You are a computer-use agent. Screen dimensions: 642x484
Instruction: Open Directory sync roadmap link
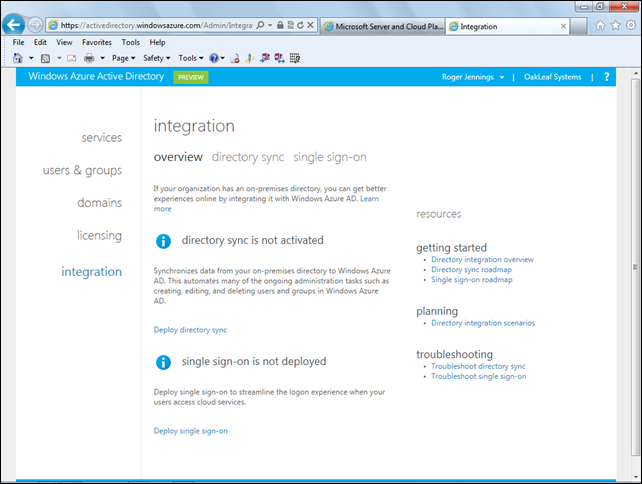tap(471, 270)
